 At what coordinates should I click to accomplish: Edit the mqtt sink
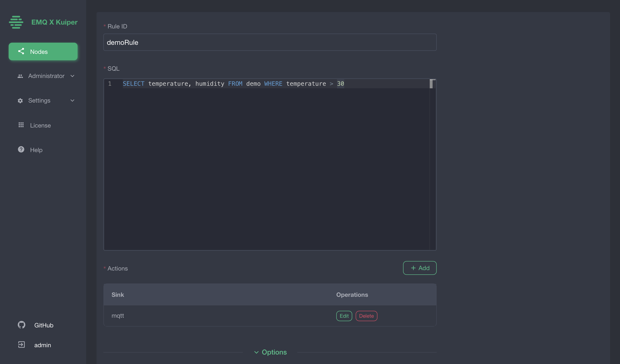344,316
